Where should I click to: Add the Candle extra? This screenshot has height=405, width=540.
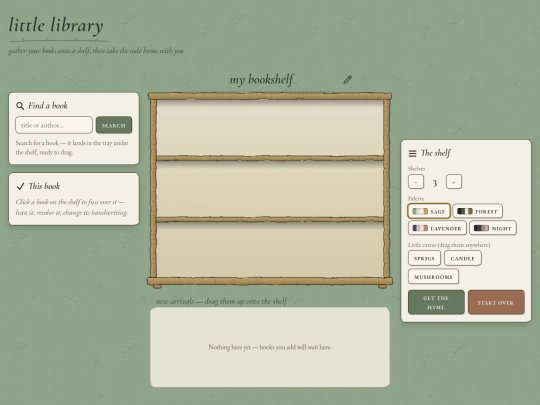coord(463,258)
